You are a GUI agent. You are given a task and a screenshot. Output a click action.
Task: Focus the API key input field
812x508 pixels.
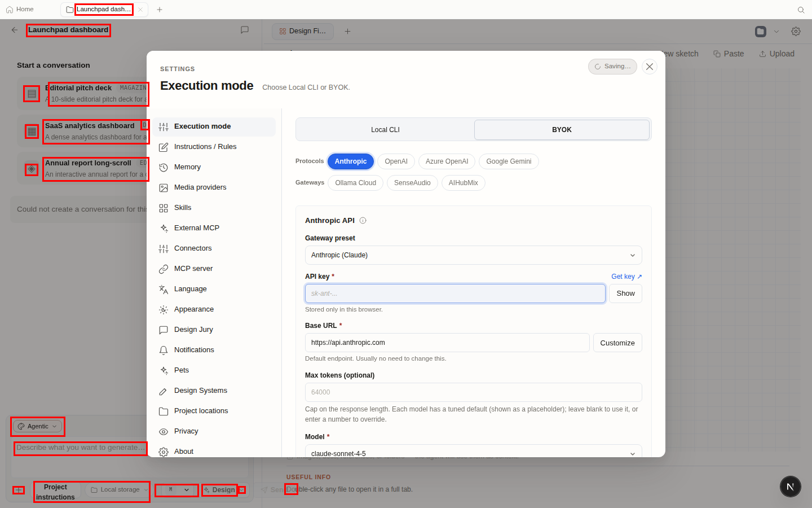(x=455, y=294)
